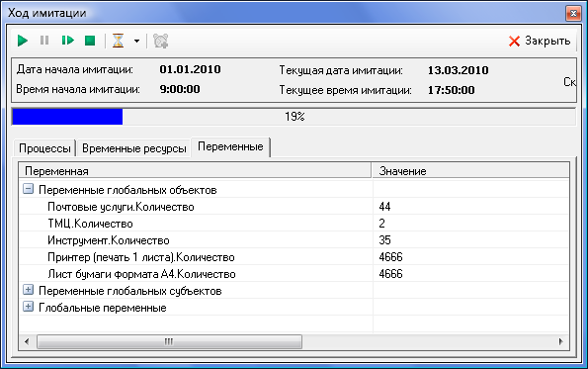Click the alarm clock icon in toolbar

pos(161,41)
